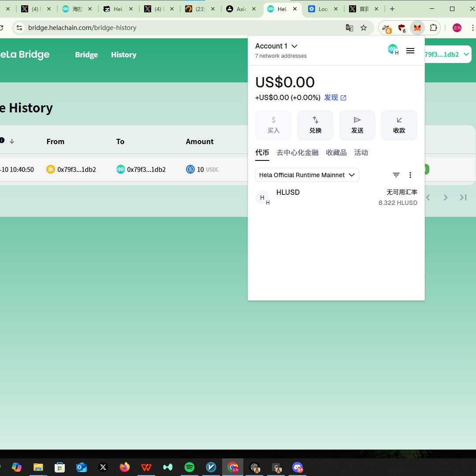Open WPS Office from the taskbar

(x=146, y=467)
